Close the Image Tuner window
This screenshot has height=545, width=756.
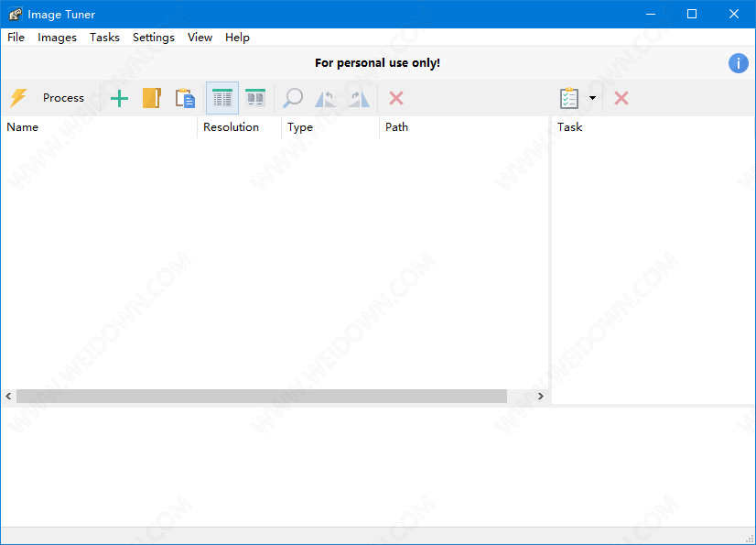(x=734, y=14)
